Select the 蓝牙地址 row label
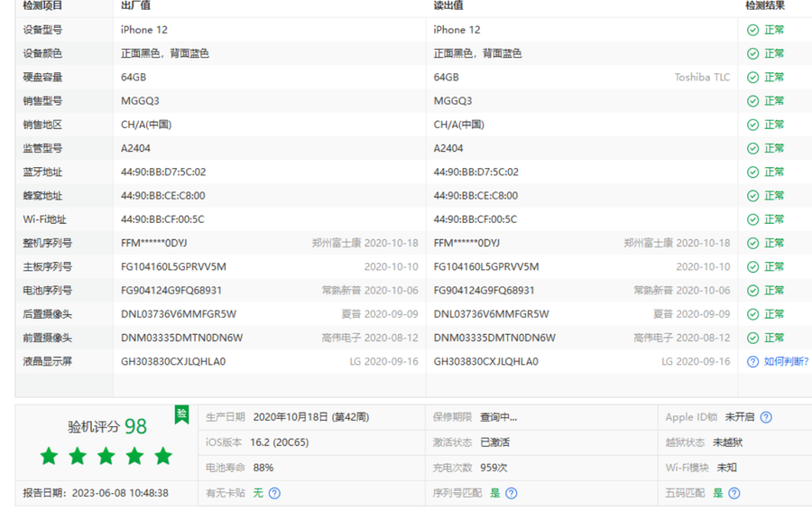The width and height of the screenshot is (812, 521). pyautogui.click(x=42, y=172)
